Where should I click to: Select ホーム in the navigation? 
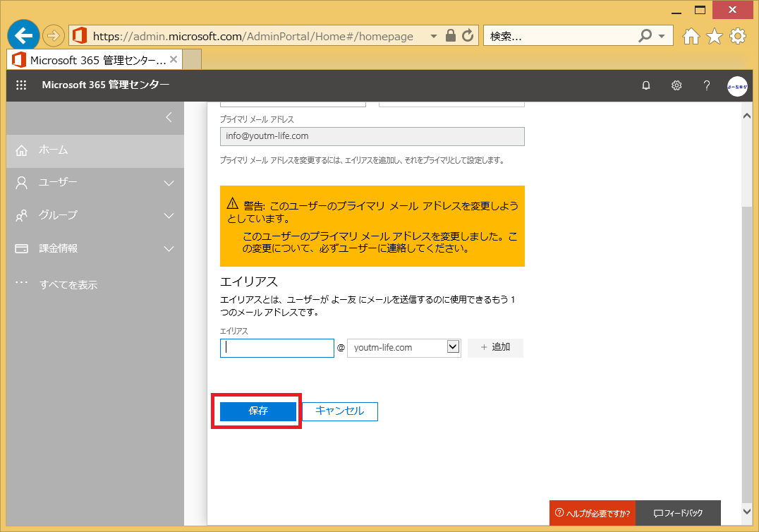click(x=95, y=150)
